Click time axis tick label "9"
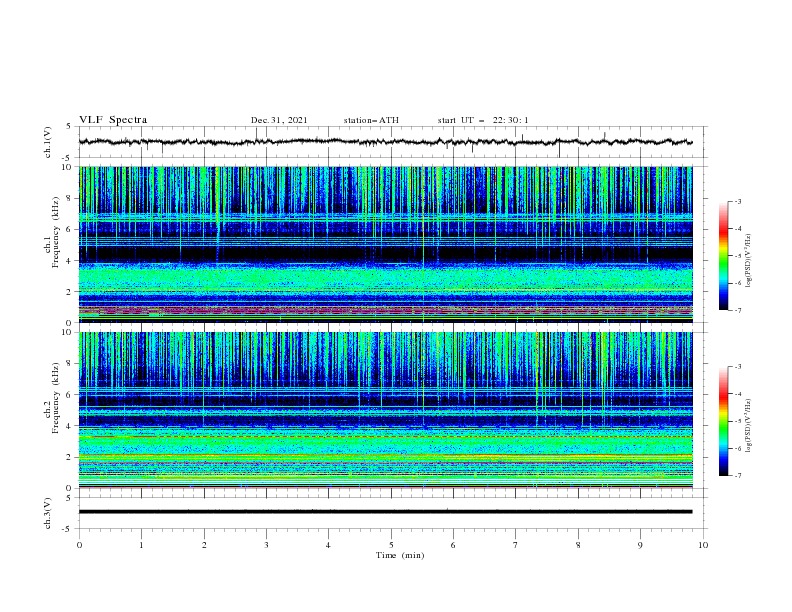This screenshot has height=612, width=792. (640, 545)
